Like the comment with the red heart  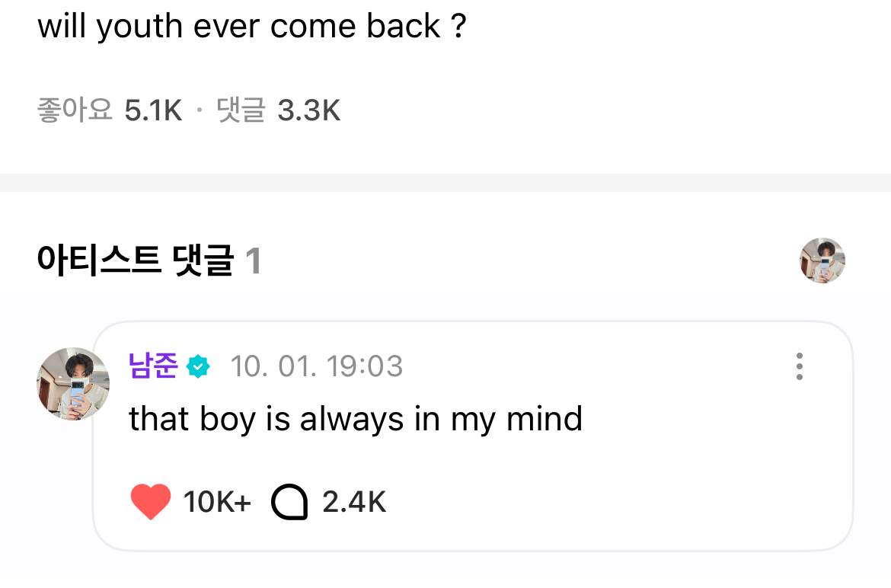[151, 503]
